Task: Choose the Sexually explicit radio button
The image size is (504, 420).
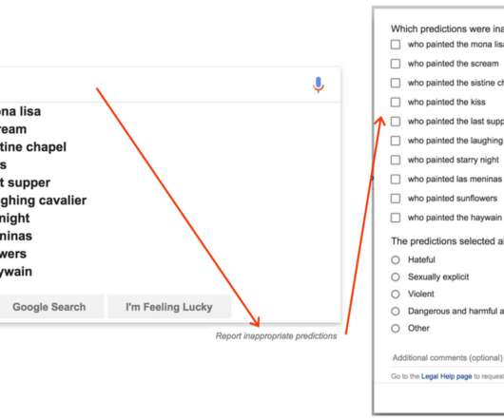Action: (x=396, y=277)
